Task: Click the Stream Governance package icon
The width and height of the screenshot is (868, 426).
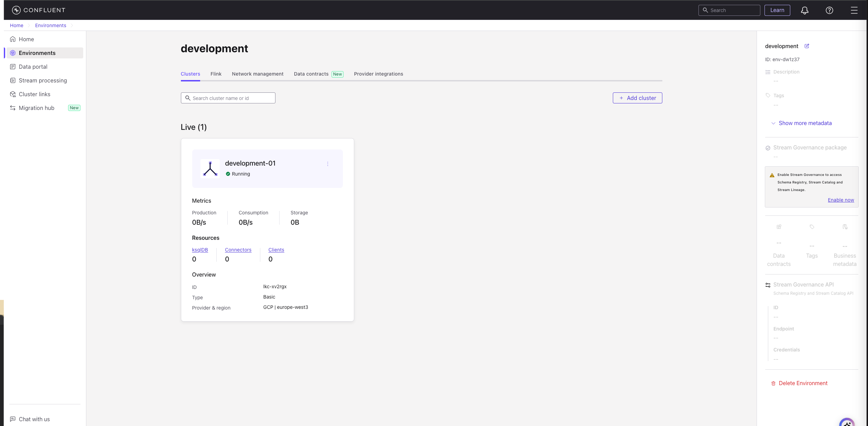Action: point(768,148)
